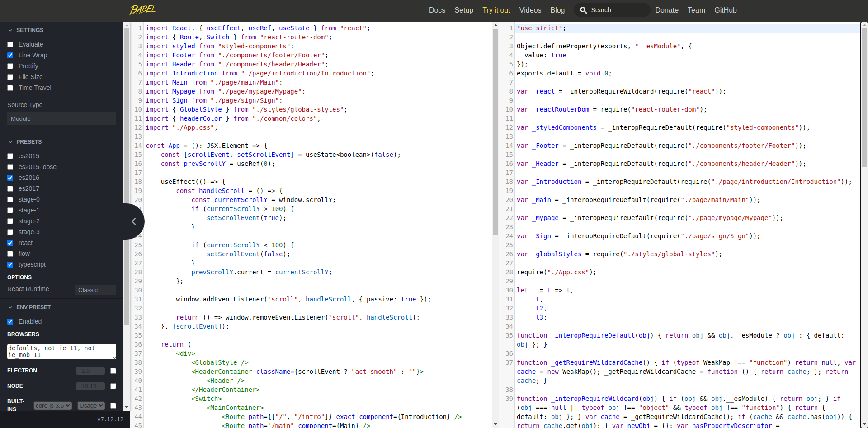This screenshot has width=868, height=428.
Task: Click the Babel logo
Action: pyautogui.click(x=143, y=9)
